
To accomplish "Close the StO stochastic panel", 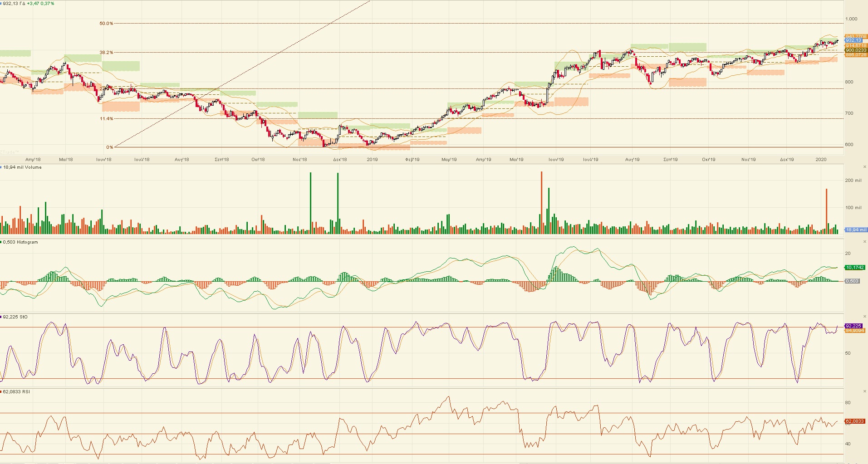I will tap(864, 317).
